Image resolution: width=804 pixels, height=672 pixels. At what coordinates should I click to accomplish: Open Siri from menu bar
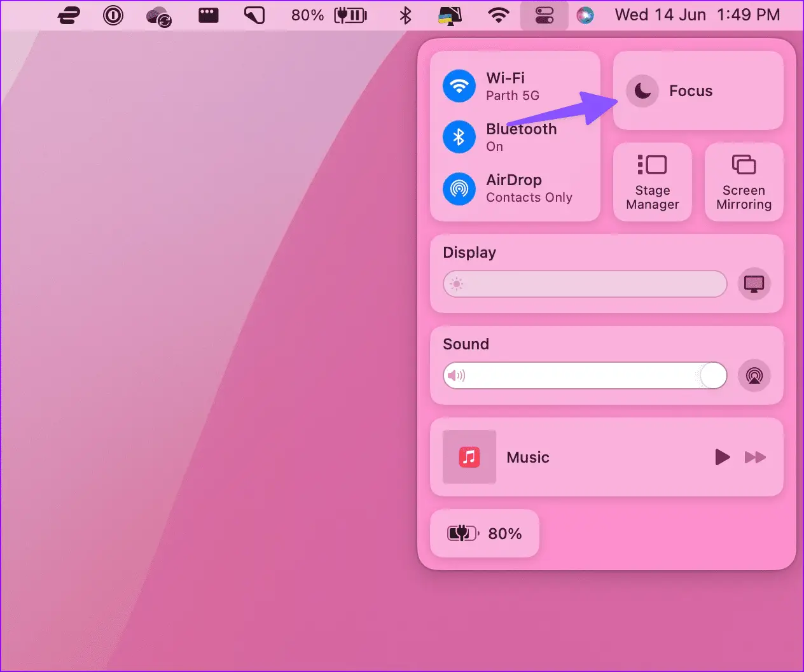click(585, 15)
